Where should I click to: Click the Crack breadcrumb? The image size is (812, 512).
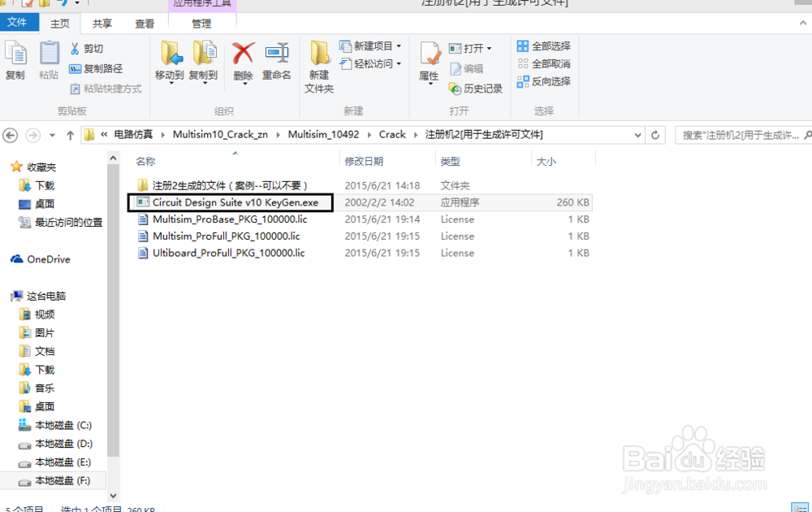coord(392,135)
